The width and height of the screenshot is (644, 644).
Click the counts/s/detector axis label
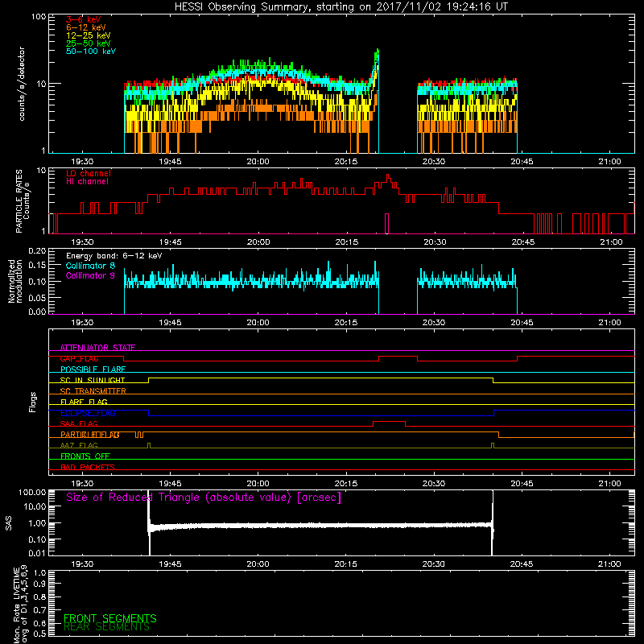coord(22,84)
